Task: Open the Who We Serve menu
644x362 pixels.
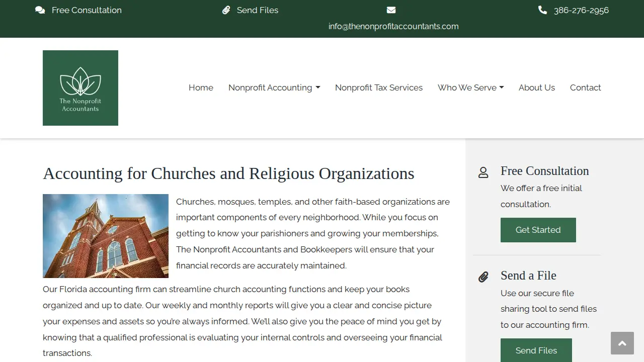Action: point(467,87)
